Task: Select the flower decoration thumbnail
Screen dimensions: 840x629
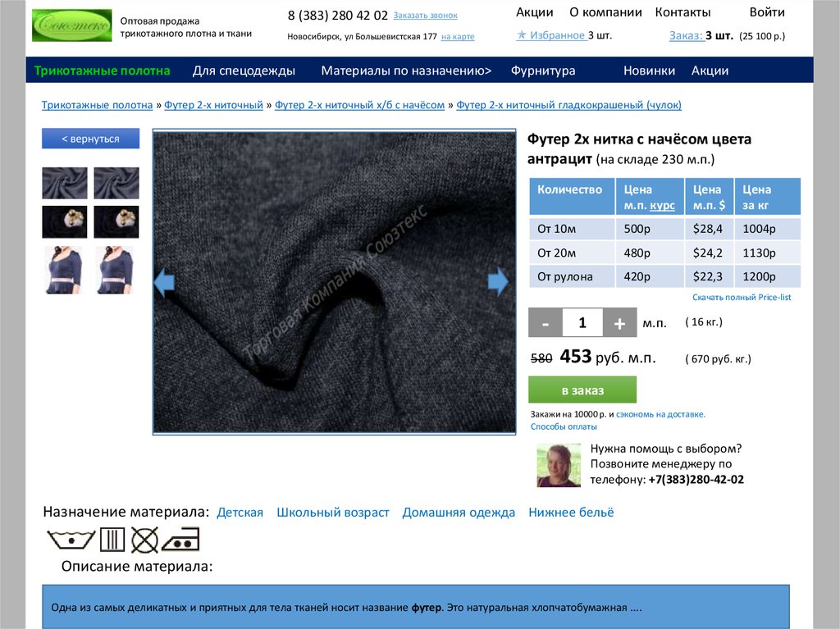Action: [x=65, y=221]
